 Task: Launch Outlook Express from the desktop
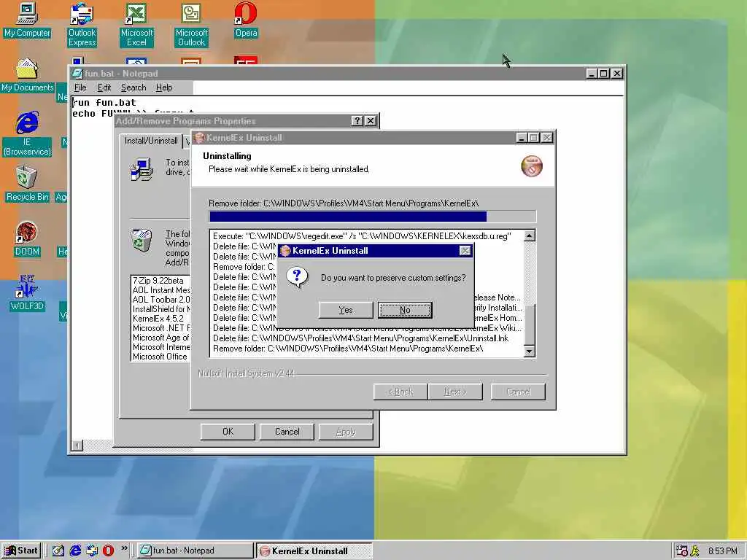82,25
